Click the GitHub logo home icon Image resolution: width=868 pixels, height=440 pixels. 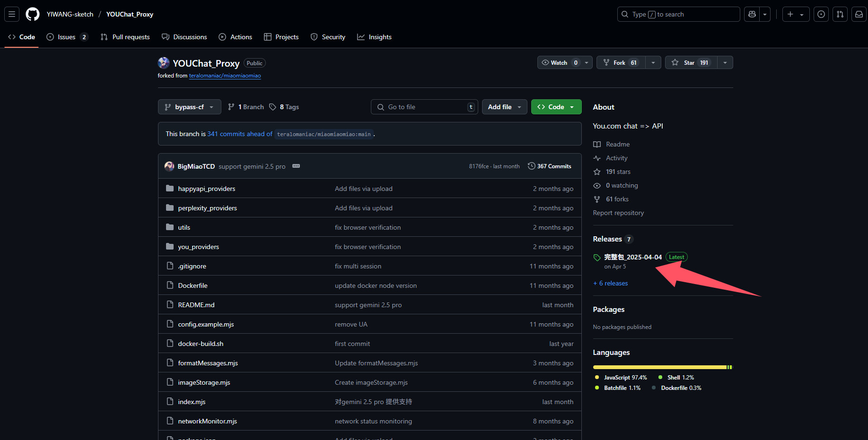[x=33, y=14]
